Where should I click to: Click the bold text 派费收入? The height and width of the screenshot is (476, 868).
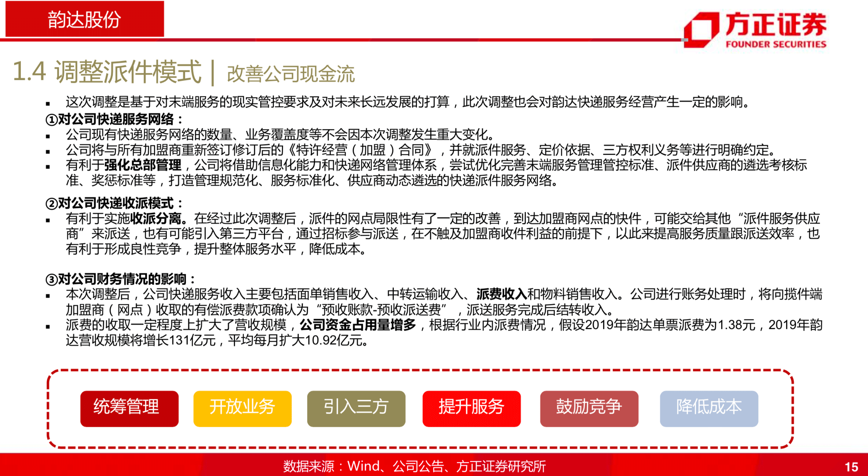502,294
